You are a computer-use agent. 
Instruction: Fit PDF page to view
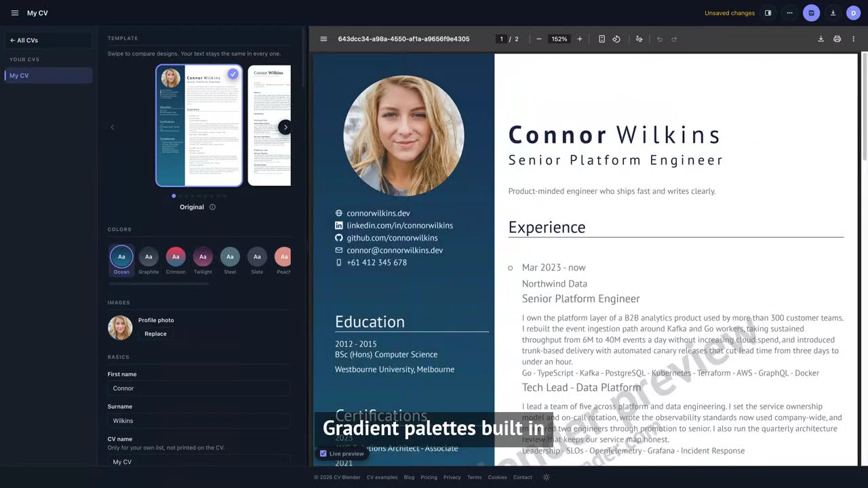(x=601, y=39)
